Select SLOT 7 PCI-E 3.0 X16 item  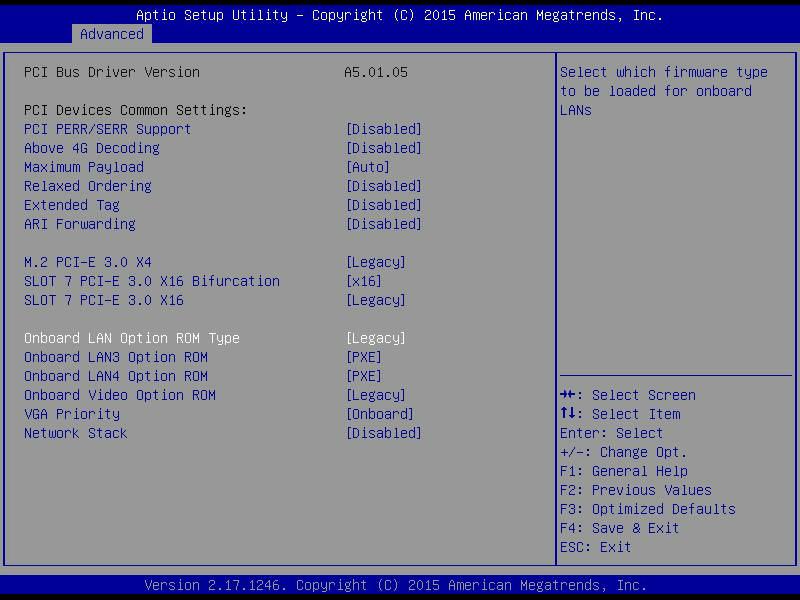click(103, 300)
